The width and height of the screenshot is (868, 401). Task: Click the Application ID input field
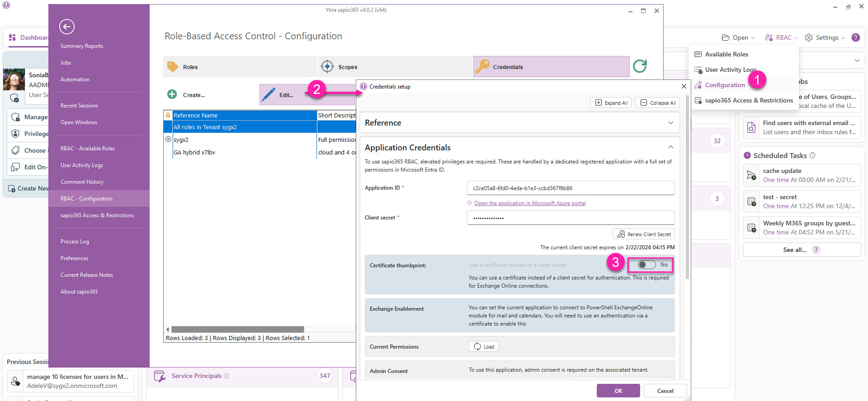[x=571, y=188]
